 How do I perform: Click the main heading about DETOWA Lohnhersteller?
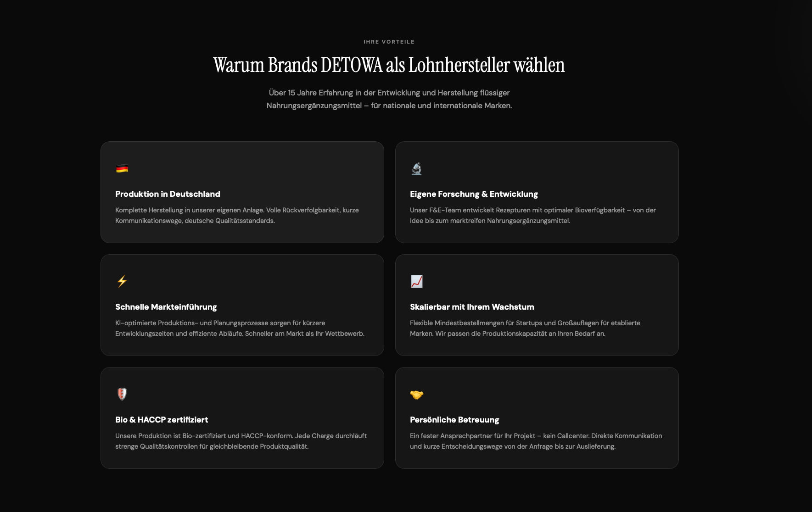(x=389, y=65)
